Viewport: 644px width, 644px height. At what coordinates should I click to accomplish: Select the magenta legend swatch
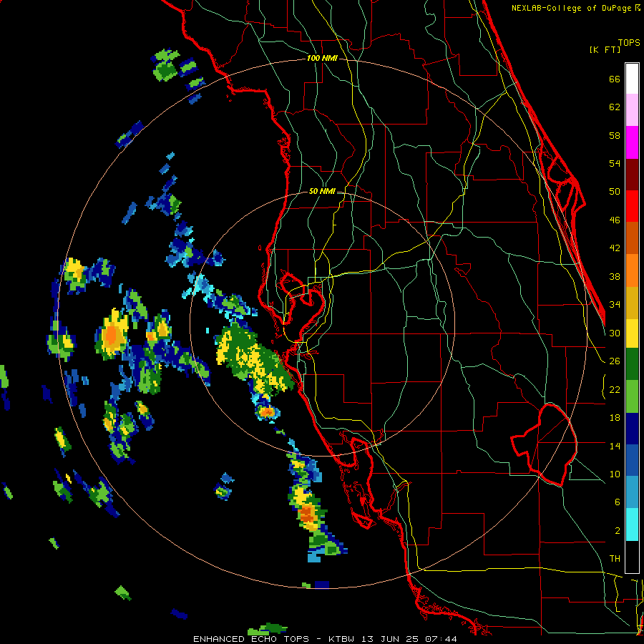click(632, 142)
